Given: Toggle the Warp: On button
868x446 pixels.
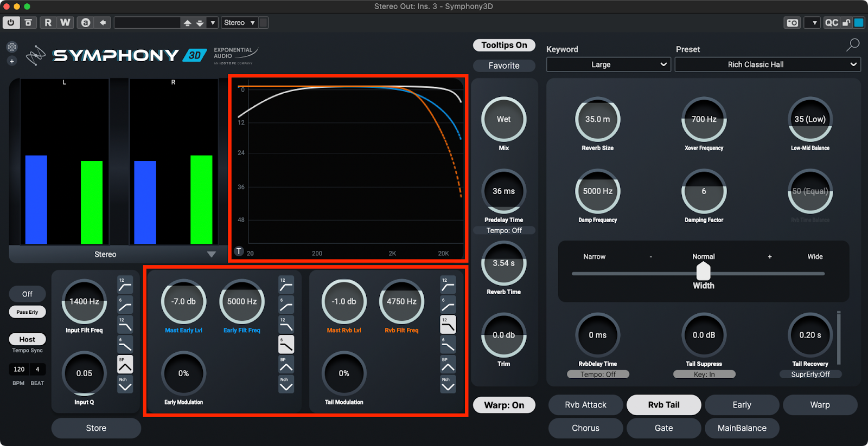Looking at the screenshot, I should [504, 405].
